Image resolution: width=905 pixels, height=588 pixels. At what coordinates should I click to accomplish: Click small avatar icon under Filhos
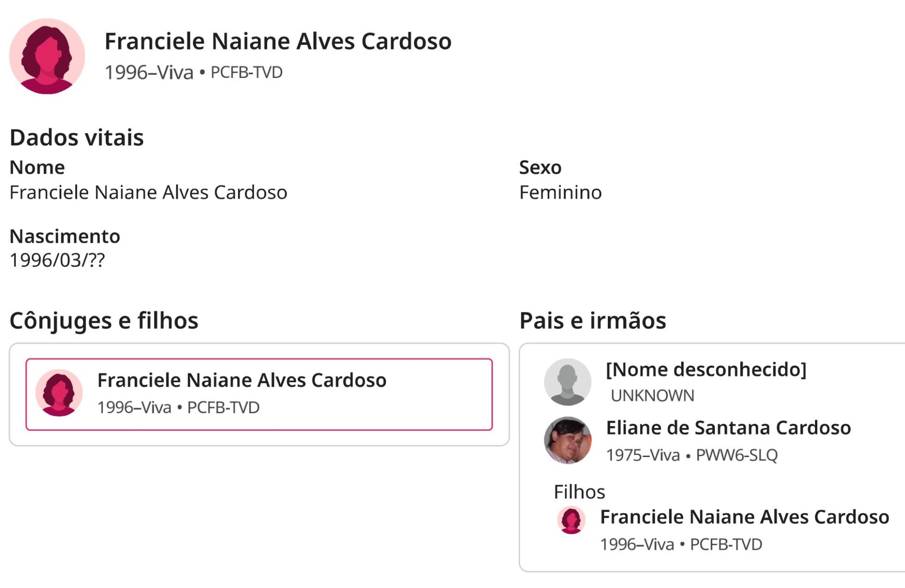pos(571,520)
